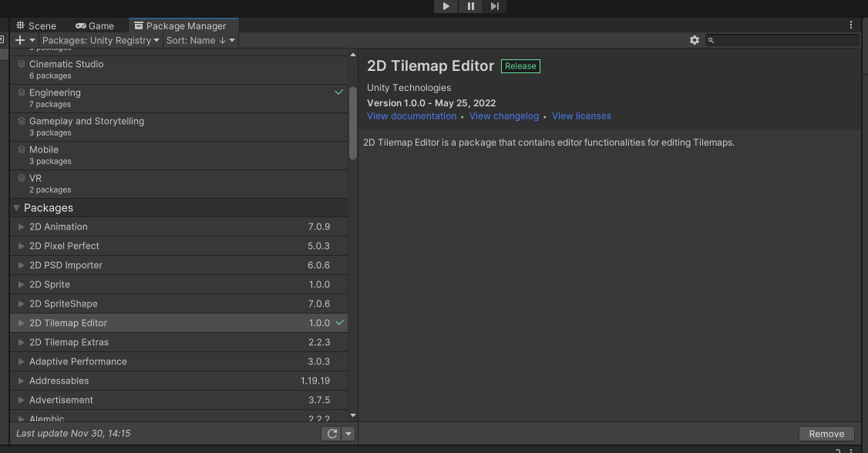Select the Adaptive Performance package
The height and width of the screenshot is (453, 868).
coord(179,361)
